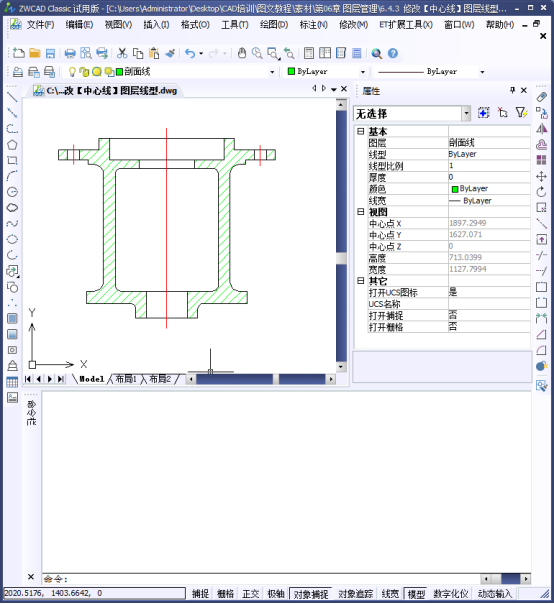Click the Print icon in toolbar
The width and height of the screenshot is (554, 604).
tap(70, 53)
